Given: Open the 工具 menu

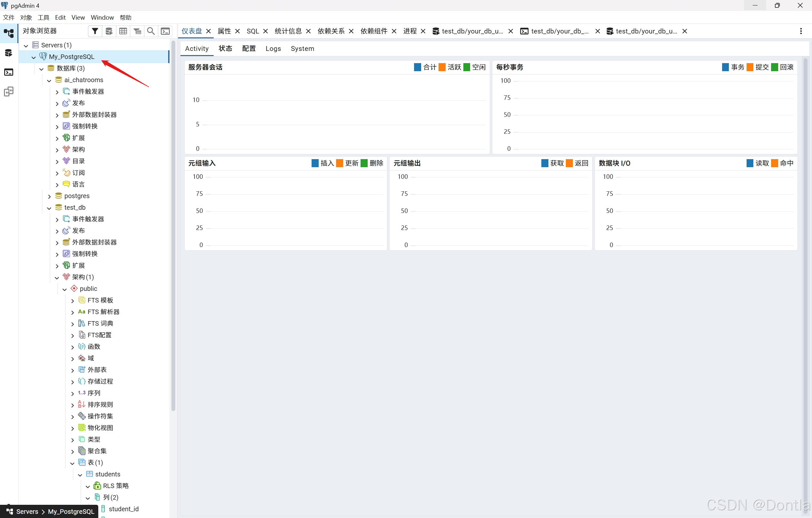Looking at the screenshot, I should click(43, 17).
